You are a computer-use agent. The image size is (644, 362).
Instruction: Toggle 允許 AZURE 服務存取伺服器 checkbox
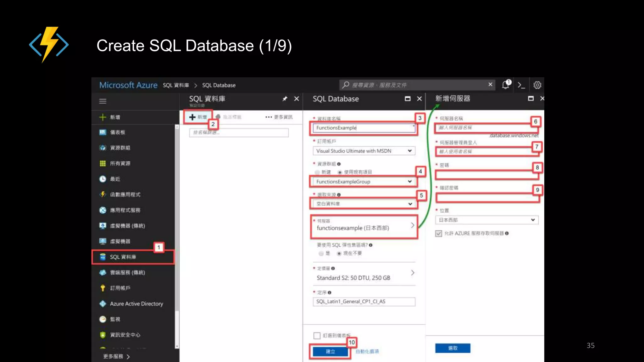[x=439, y=233]
